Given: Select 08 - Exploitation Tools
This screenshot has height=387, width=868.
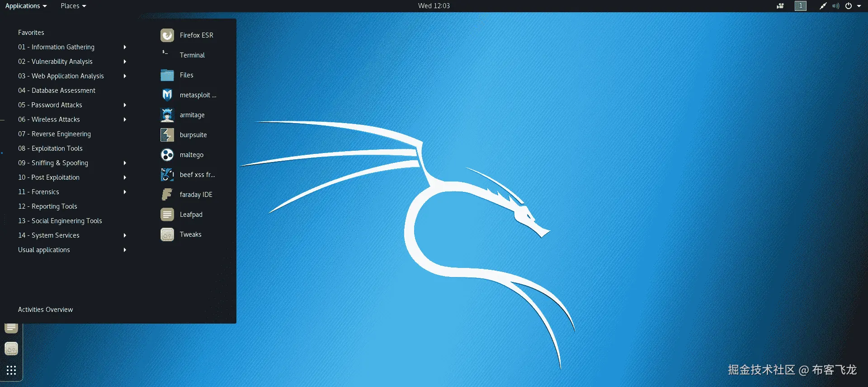Looking at the screenshot, I should point(50,148).
